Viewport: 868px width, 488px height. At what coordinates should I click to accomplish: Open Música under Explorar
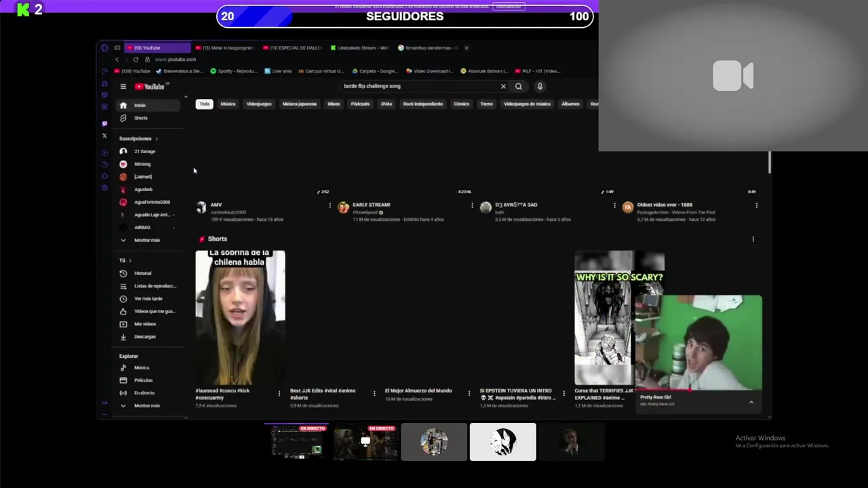coord(149,367)
